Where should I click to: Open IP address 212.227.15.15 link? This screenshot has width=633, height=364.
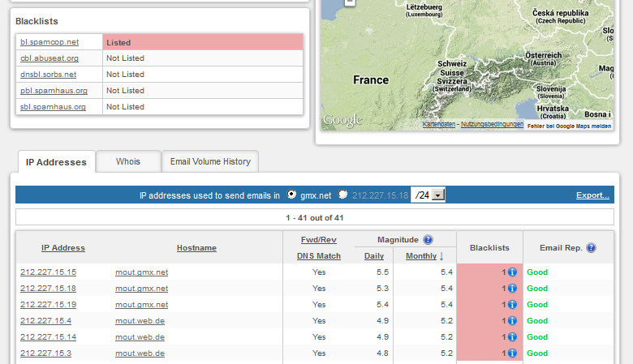pos(48,272)
